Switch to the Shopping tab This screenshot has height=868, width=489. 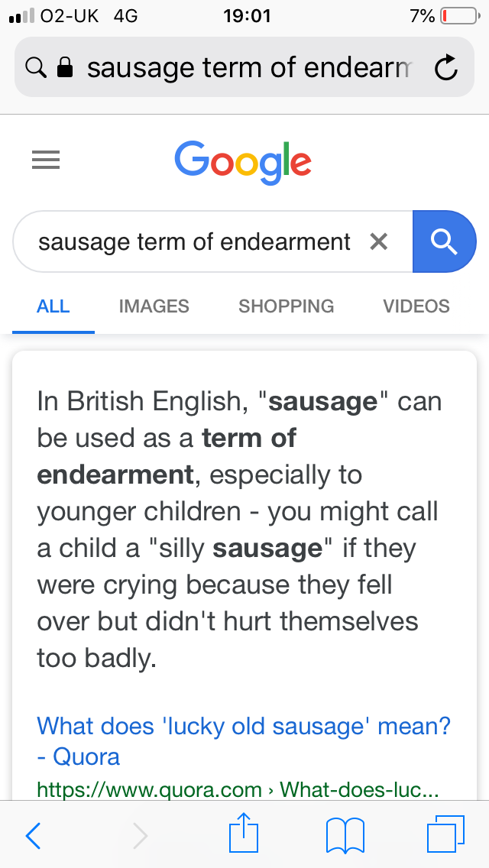(x=286, y=306)
